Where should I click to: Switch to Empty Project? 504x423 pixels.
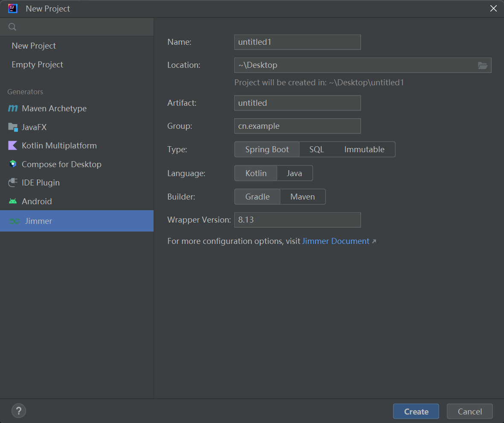click(x=37, y=64)
